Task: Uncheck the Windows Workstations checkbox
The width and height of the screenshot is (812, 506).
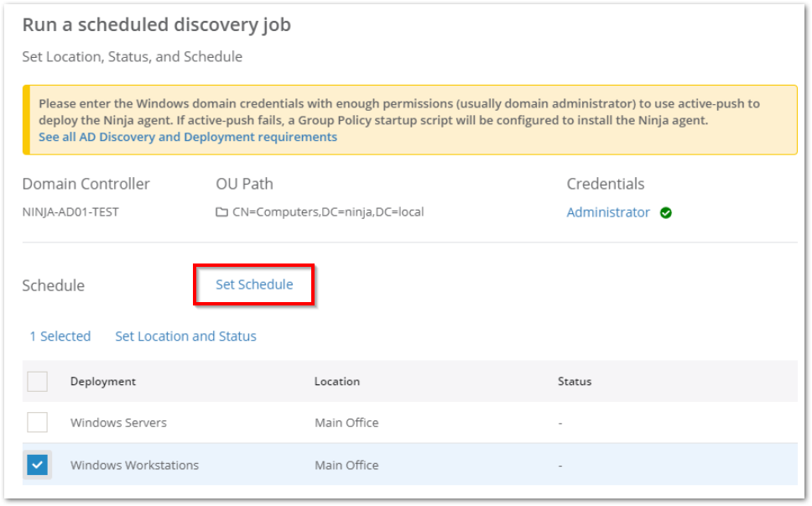Action: point(37,465)
